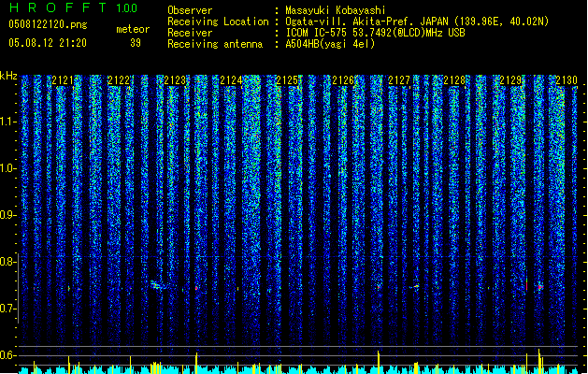Screen dimensions: 588x374
Task: Select the Ogata-vill. Akita-Pref. JAPAN location text
Action: point(417,22)
